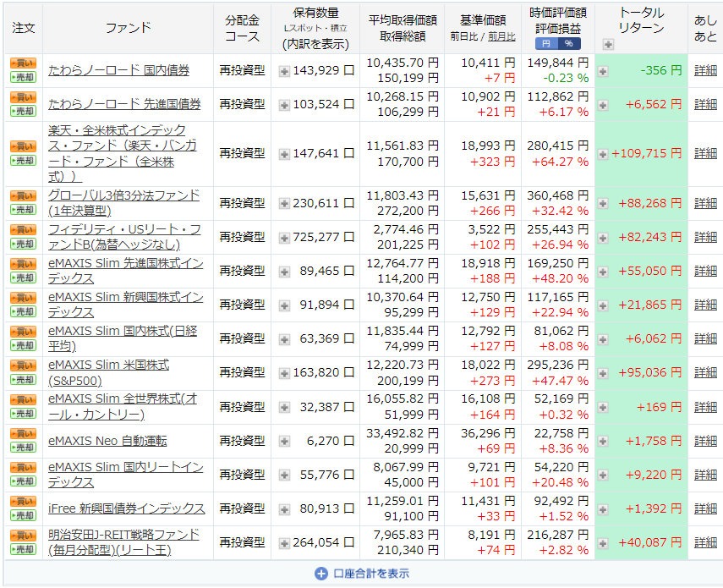Click 売却 button for たわらノーロード 先進国債券
This screenshot has width=723, height=588.
23,111
